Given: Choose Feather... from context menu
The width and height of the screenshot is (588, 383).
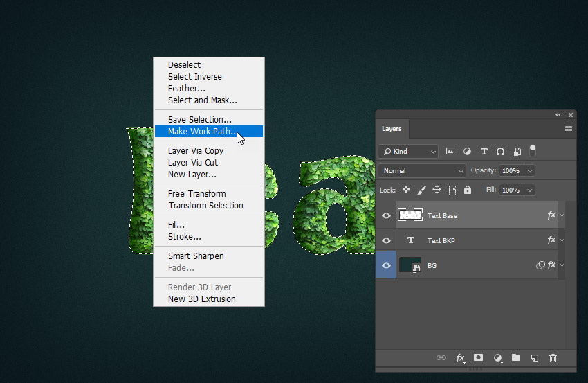Looking at the screenshot, I should [x=209, y=88].
